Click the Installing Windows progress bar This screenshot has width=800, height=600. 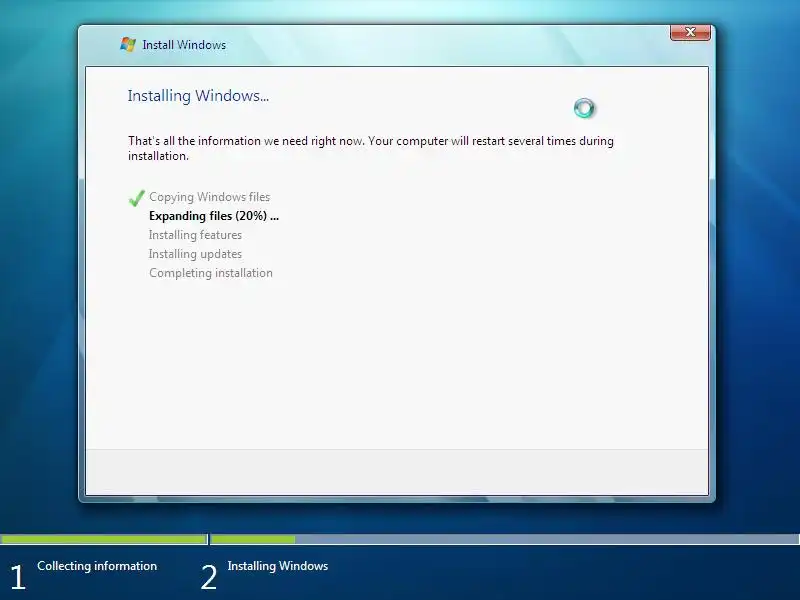coord(505,539)
